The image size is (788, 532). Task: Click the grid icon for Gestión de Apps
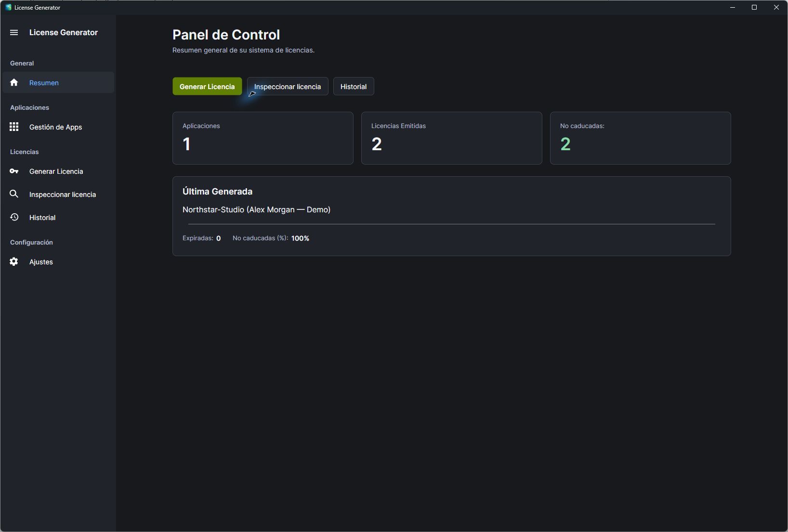click(14, 127)
